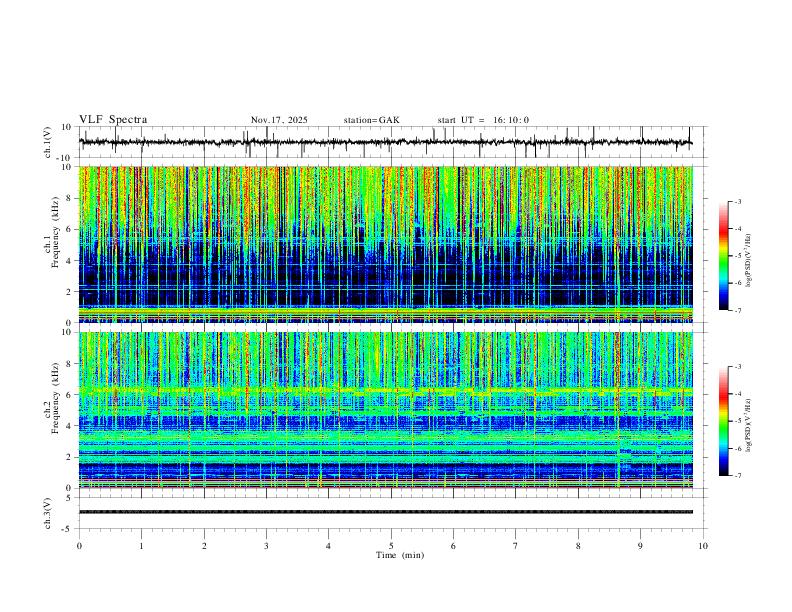
Task: Click the ch.2 PSD color scale bar
Action: pos(724,421)
